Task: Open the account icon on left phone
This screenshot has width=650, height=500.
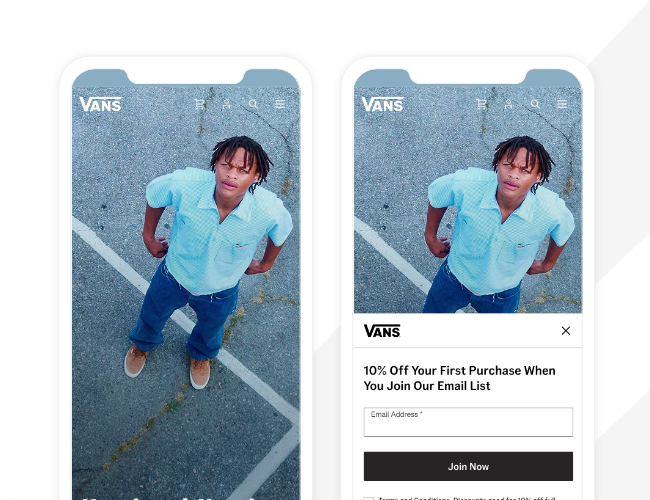Action: [226, 104]
